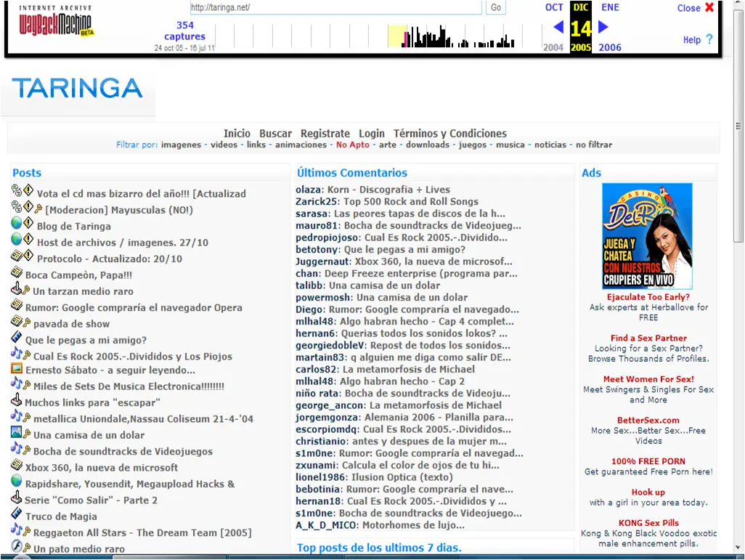This screenshot has height=560, width=745.
Task: Filter posts by juegos
Action: (472, 145)
